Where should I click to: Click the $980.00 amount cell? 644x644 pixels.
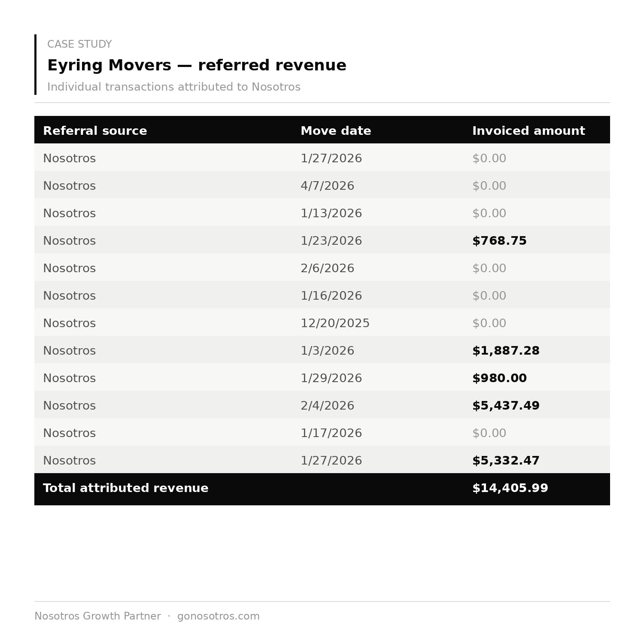(x=499, y=378)
